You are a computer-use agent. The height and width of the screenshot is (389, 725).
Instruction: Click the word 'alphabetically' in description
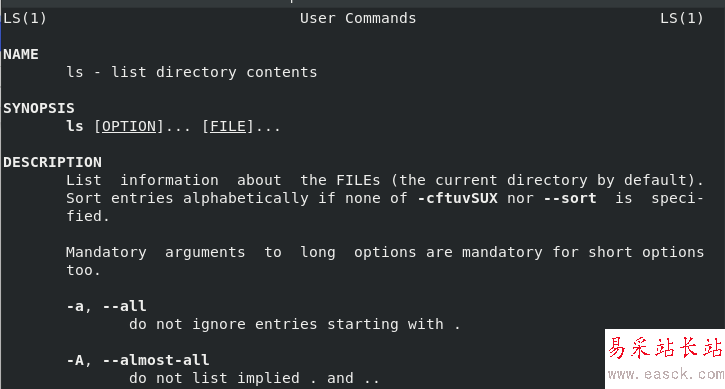[x=246, y=198]
